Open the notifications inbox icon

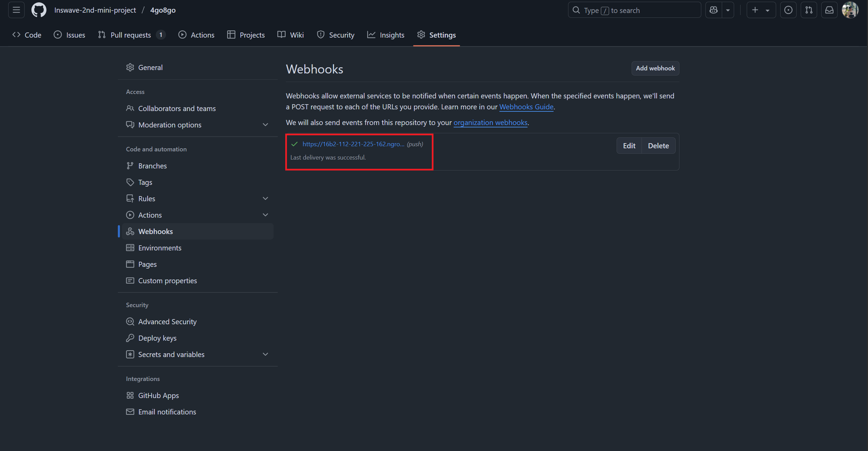[x=829, y=10]
